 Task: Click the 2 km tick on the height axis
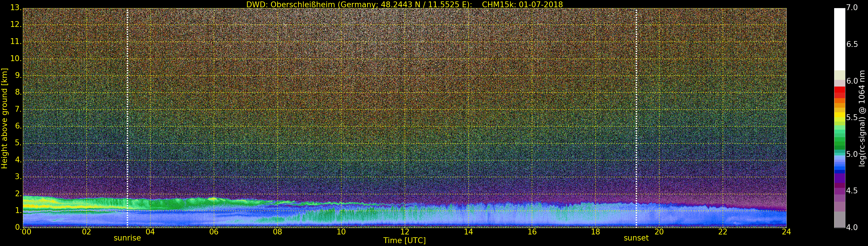(18, 194)
